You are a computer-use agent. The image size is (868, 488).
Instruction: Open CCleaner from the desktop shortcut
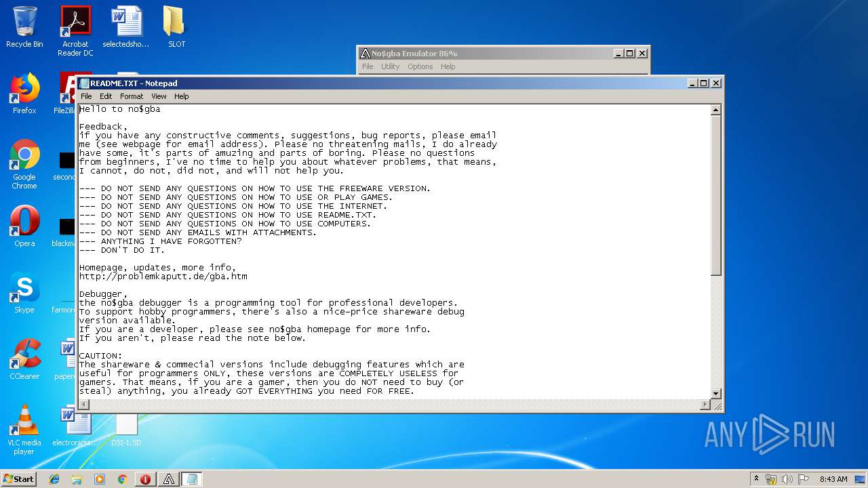[24, 359]
